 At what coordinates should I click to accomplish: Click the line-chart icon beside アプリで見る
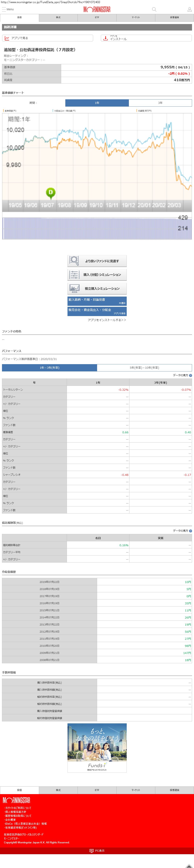tap(7, 38)
